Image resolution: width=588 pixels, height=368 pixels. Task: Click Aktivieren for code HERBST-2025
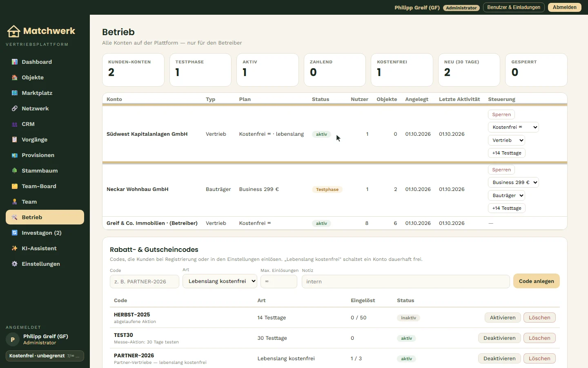(503, 318)
